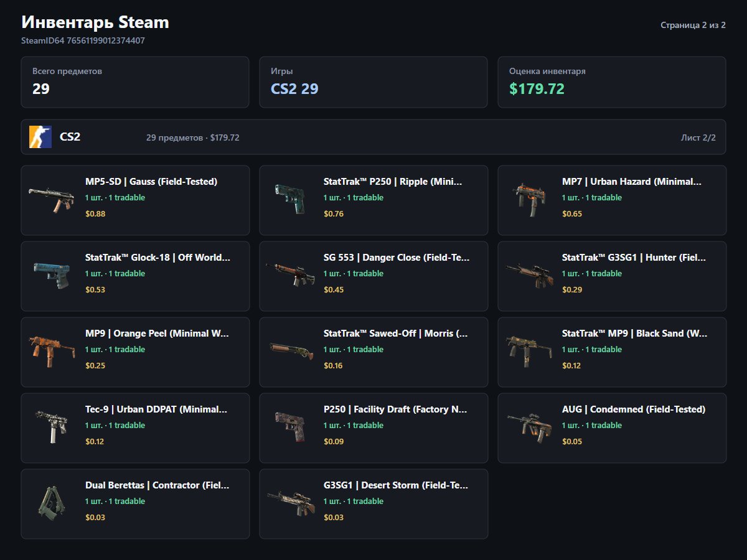Click tradable status under Tec-9 Urban DDPAT
The width and height of the screenshot is (747, 560).
click(115, 426)
